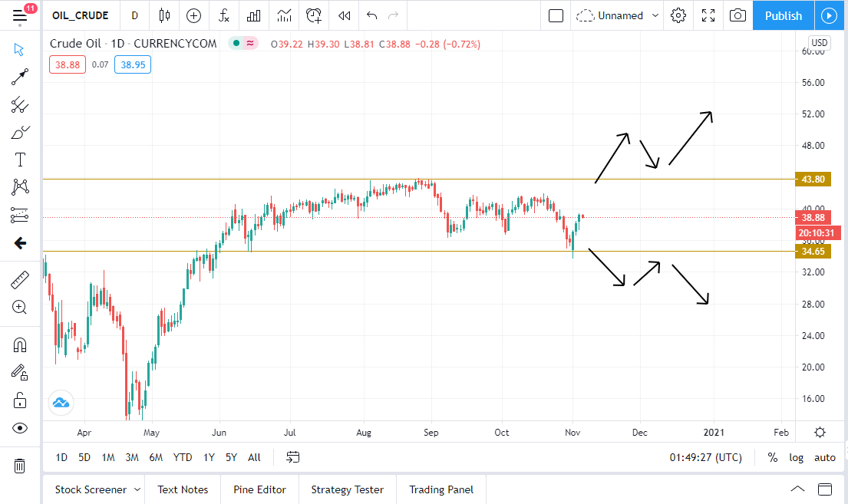Open the Stock Screener dropdown arrow
848x504 pixels.
click(x=137, y=489)
